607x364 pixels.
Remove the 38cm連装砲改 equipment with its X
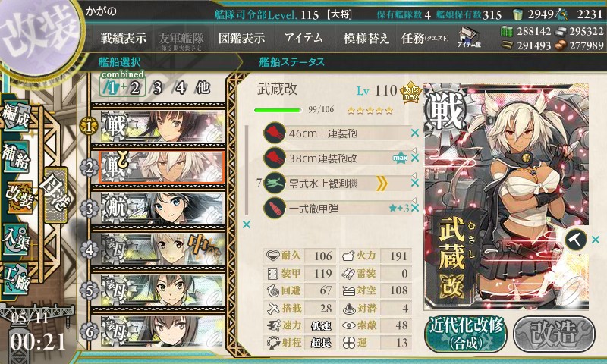click(x=415, y=158)
